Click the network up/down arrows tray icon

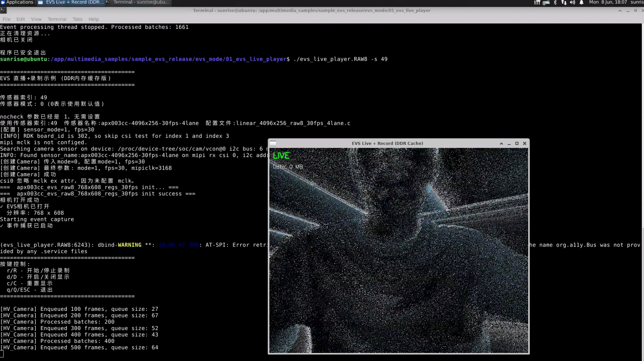(x=564, y=3)
